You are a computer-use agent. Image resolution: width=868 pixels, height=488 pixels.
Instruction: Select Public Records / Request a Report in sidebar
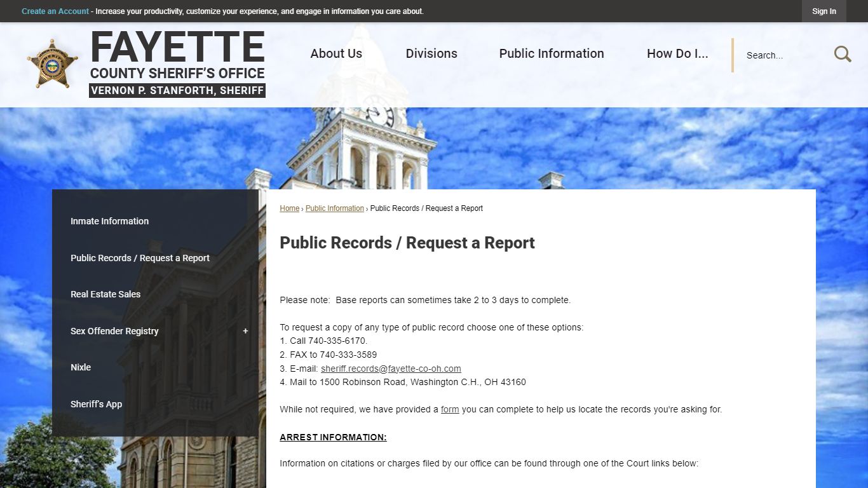point(140,258)
